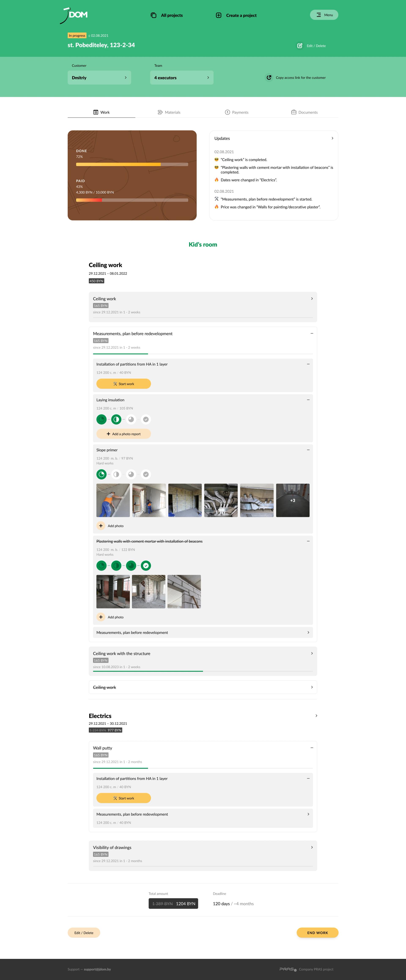Click the All projects stack icon

(x=154, y=15)
